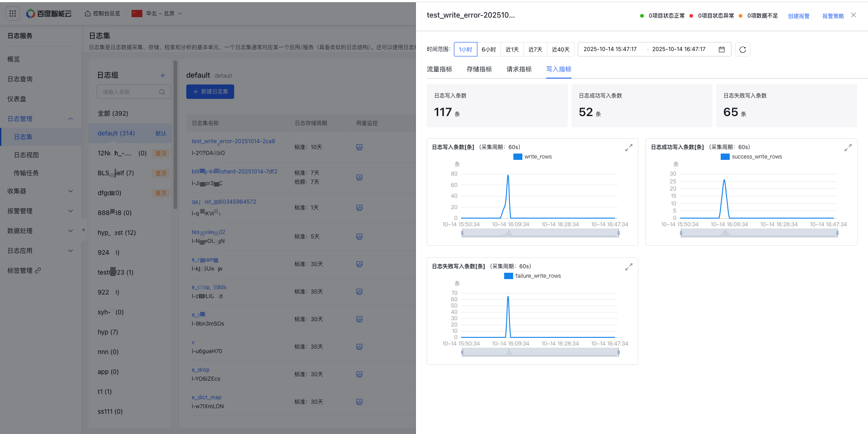Expand the 日志失败写入条数 chart to fullscreen
This screenshot has height=434, width=868.
pyautogui.click(x=628, y=267)
